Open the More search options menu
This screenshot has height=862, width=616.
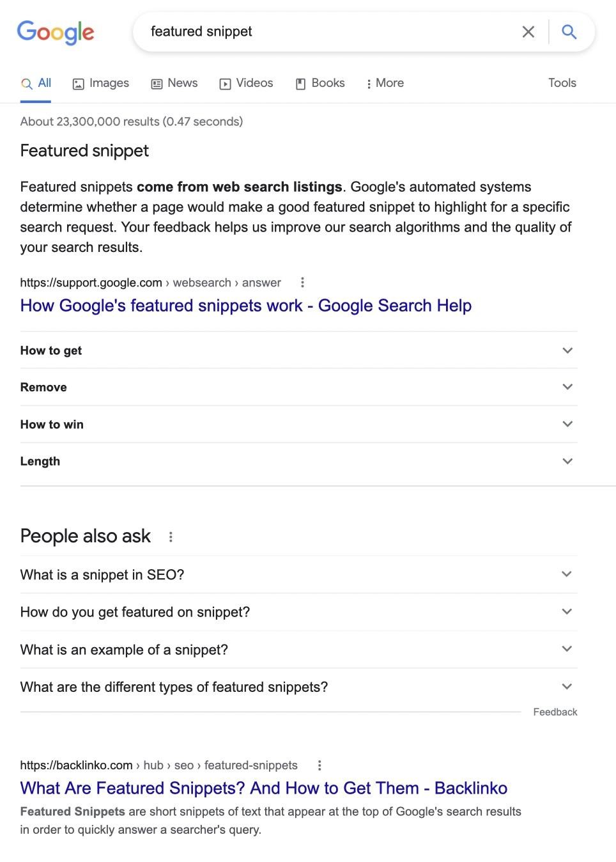[x=385, y=83]
